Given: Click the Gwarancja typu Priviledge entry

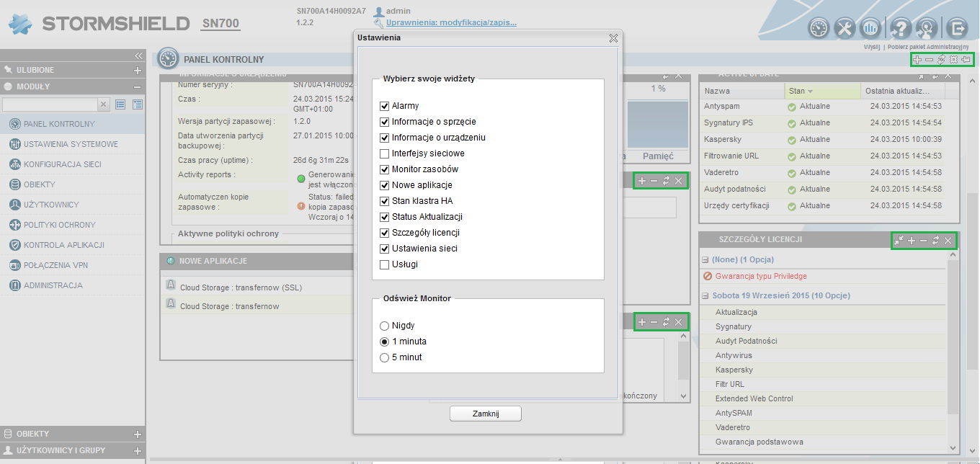Looking at the screenshot, I should coord(761,276).
